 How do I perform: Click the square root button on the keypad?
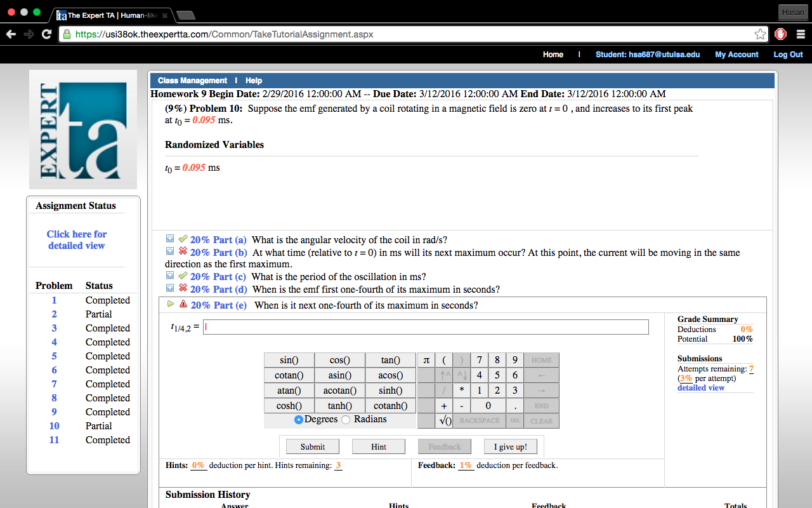[443, 420]
